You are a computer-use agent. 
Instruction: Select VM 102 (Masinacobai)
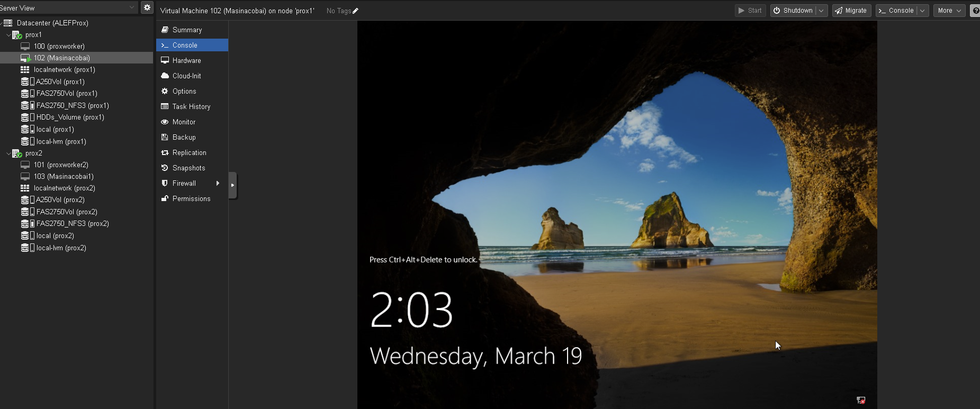[61, 58]
